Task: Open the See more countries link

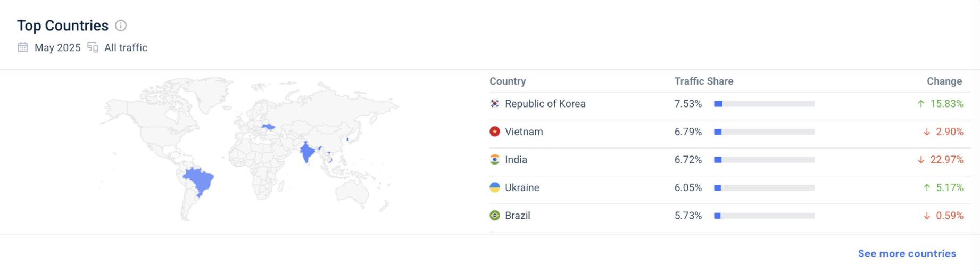Action: click(x=907, y=253)
